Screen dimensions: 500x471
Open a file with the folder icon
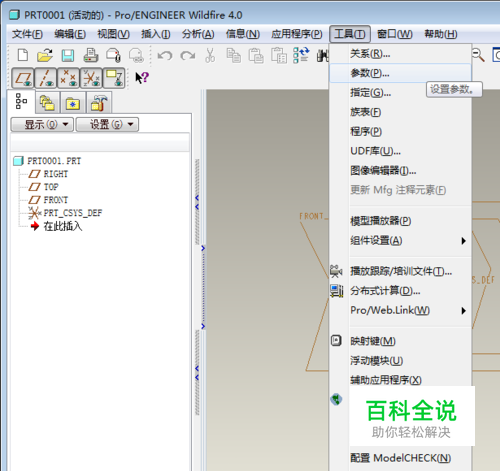click(45, 55)
